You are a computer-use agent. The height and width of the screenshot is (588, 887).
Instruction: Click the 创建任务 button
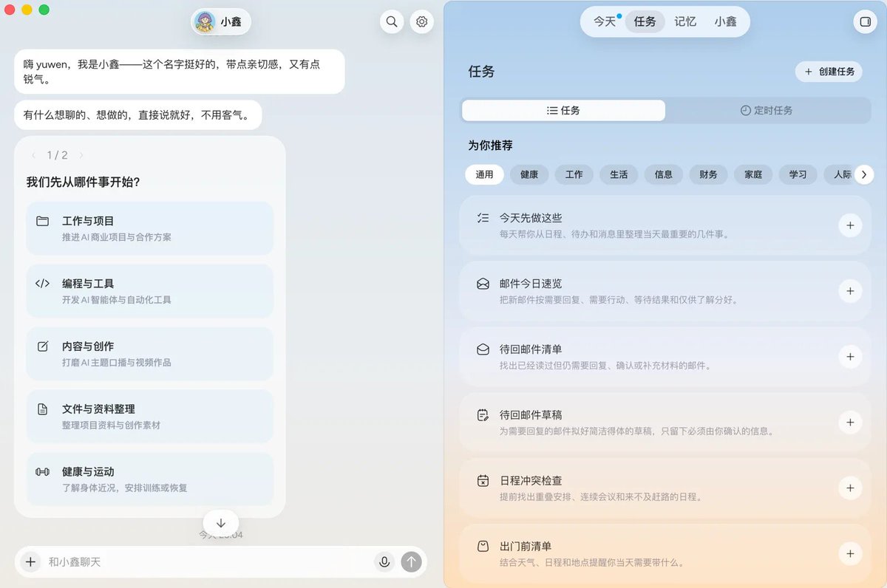(829, 72)
